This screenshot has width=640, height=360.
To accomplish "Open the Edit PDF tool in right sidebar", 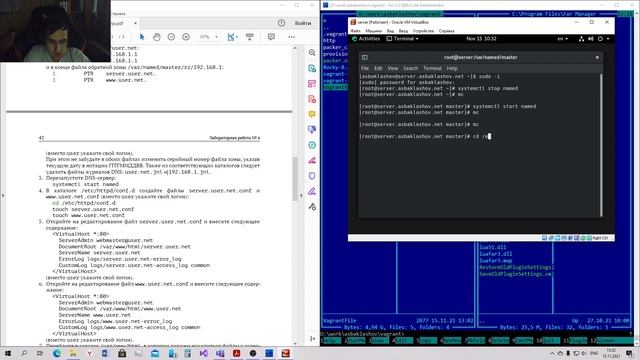I will pyautogui.click(x=312, y=84).
